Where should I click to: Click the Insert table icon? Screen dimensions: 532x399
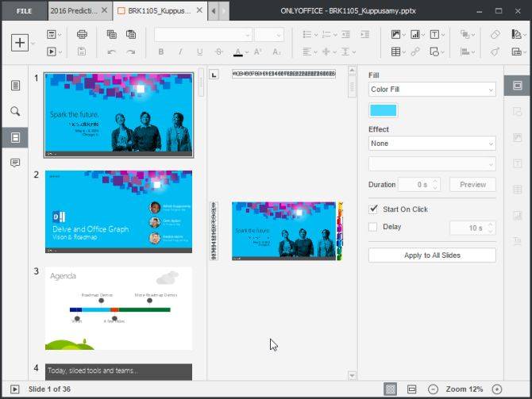click(395, 52)
